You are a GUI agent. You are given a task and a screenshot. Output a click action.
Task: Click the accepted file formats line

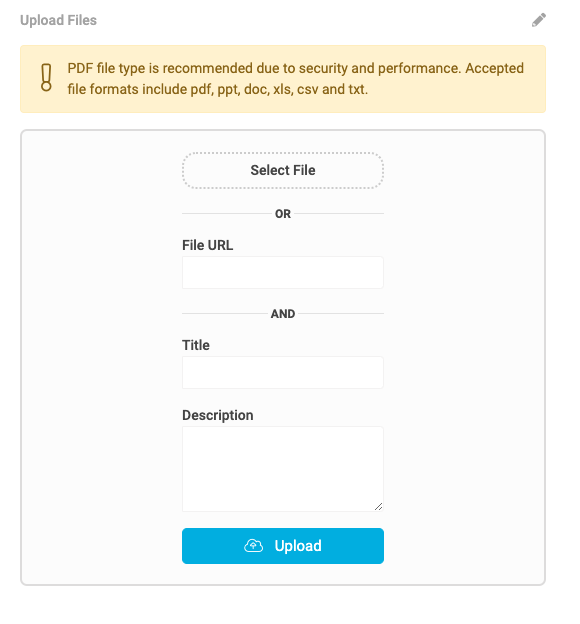pyautogui.click(x=217, y=89)
